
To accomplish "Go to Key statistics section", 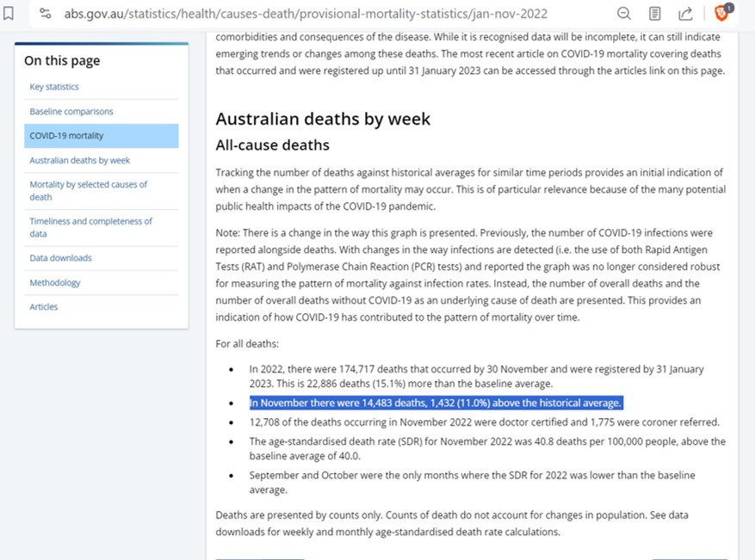I will click(54, 87).
